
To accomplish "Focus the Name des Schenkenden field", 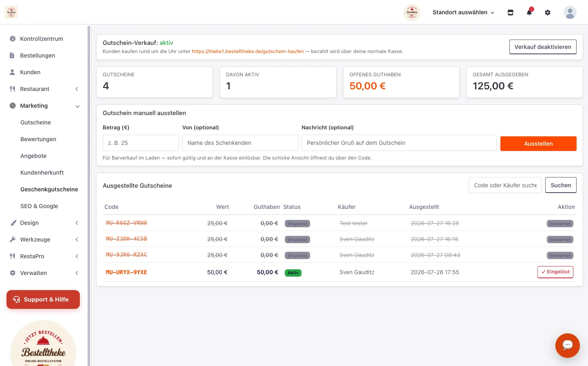I will (x=240, y=143).
